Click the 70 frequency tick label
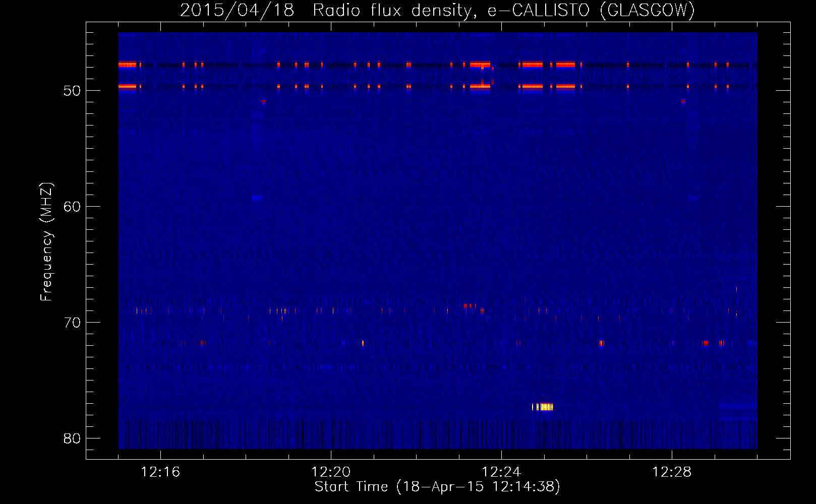Screen dimensions: 816x504 point(72,323)
